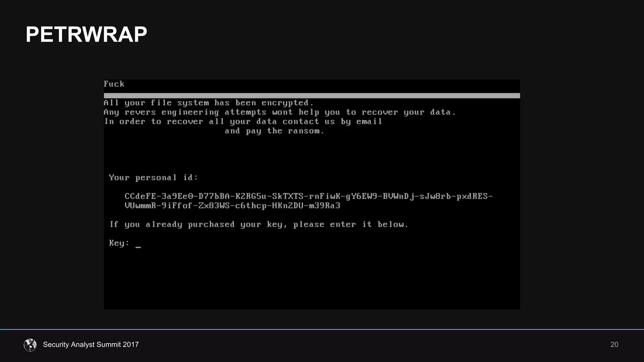Image resolution: width=644 pixels, height=362 pixels.
Task: Click the Security Analyst Summit 2017 text
Action: pos(91,344)
